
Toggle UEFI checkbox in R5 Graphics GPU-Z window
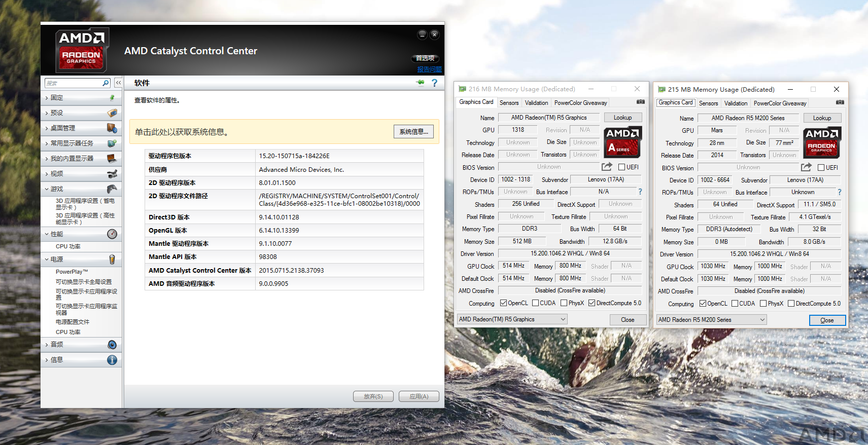[622, 167]
